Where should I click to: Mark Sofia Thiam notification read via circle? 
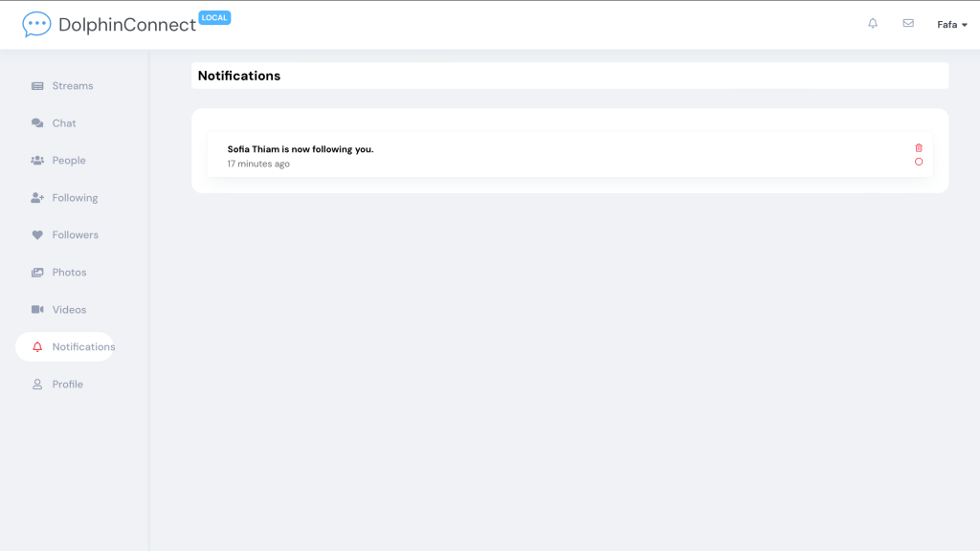click(919, 163)
